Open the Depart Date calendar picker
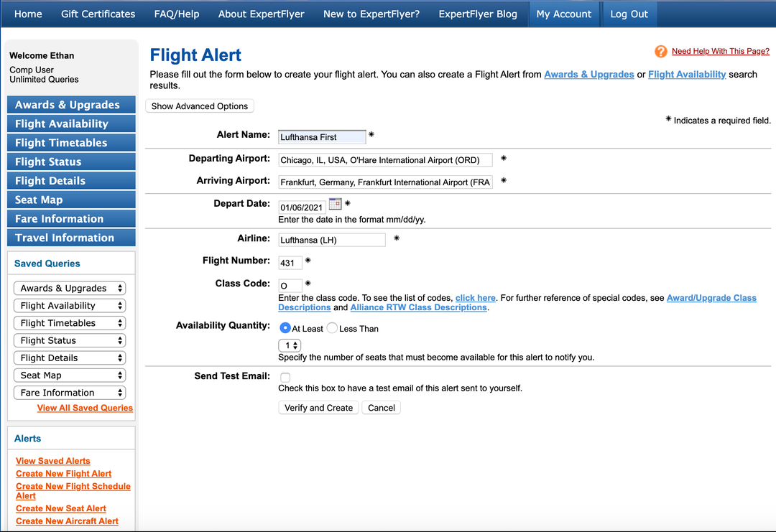 pyautogui.click(x=335, y=204)
